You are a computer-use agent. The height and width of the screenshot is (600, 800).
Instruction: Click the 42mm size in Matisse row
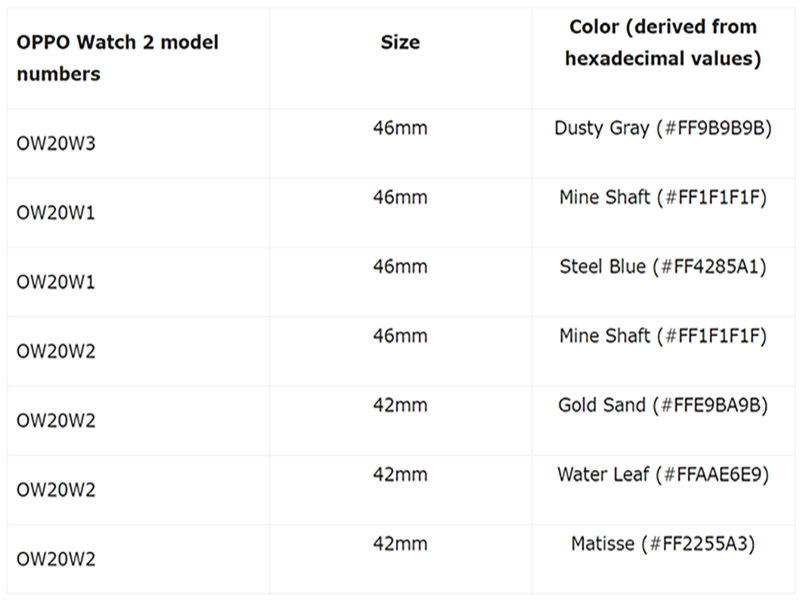(x=401, y=544)
